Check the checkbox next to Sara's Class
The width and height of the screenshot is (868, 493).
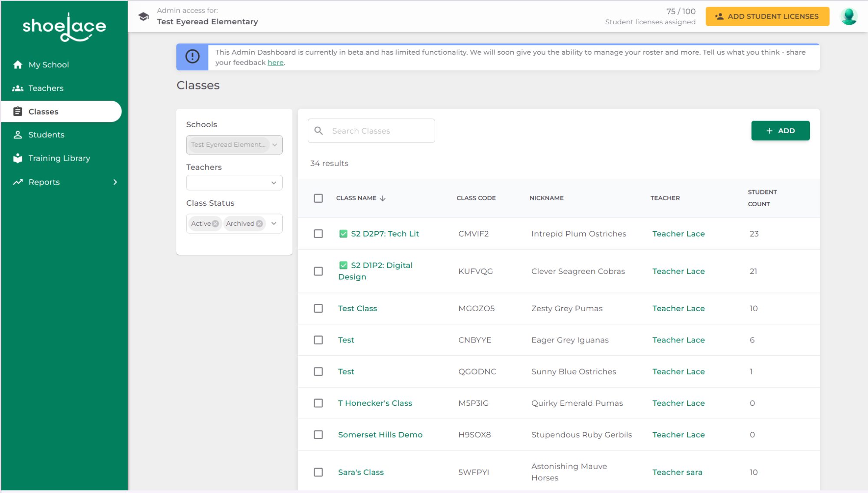(x=318, y=472)
